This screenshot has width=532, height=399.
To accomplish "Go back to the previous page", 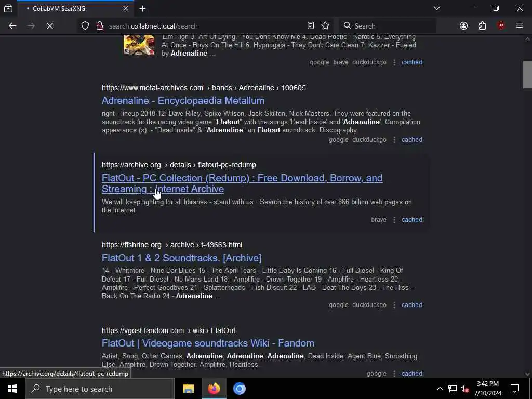I will pos(12,26).
